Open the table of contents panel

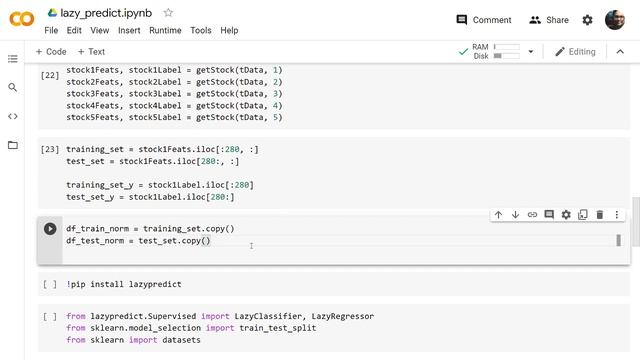[13, 59]
